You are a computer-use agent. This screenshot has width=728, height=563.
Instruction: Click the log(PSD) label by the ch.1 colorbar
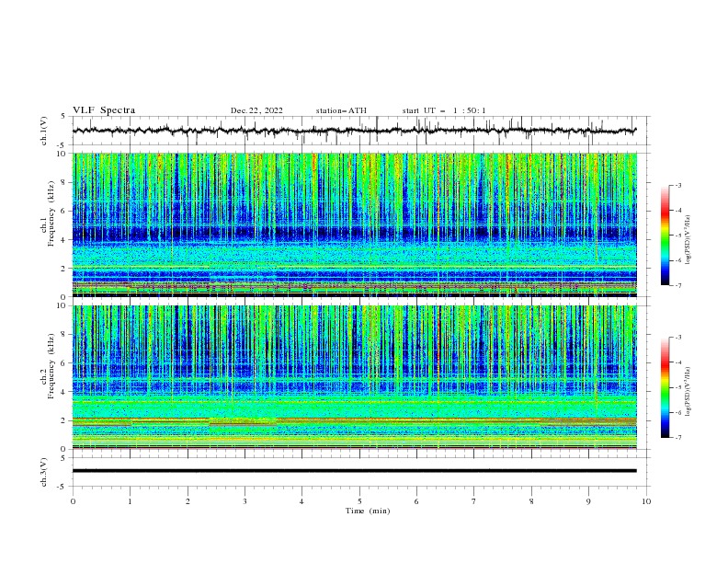point(688,240)
